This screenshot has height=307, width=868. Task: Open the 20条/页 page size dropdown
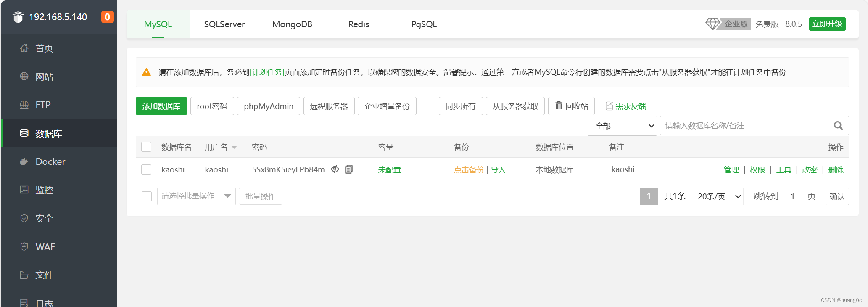tap(718, 196)
